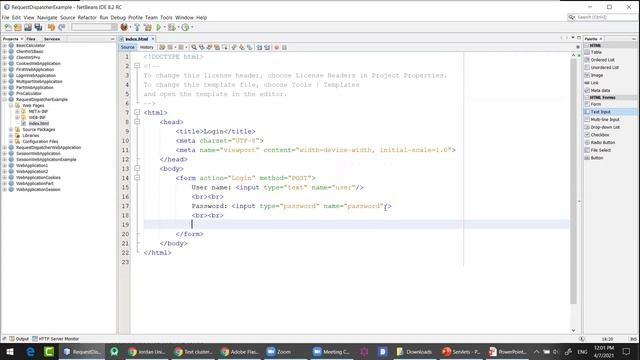Select the Drop-down List palette item
The height and width of the screenshot is (360, 640).
tap(605, 127)
